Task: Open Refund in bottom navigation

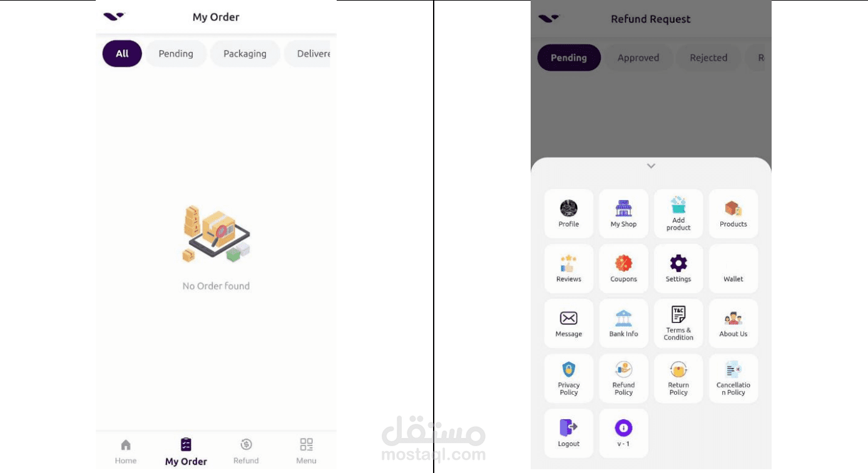Action: coord(246,452)
